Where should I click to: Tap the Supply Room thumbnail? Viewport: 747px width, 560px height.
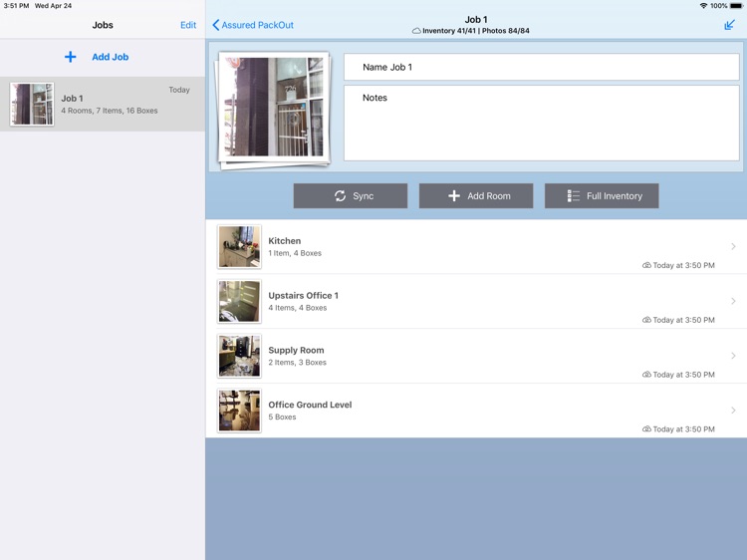239,356
